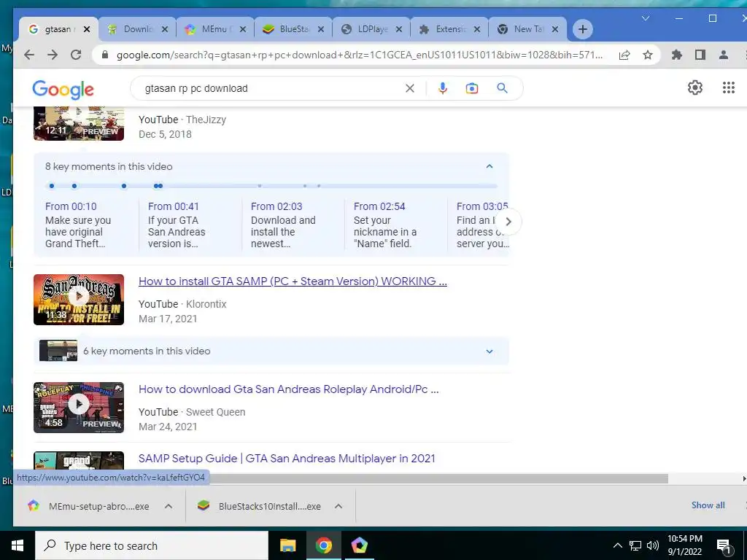Viewport: 747px width, 560px height.
Task: Click the 6 key moments small thumbnail
Action: pos(58,351)
